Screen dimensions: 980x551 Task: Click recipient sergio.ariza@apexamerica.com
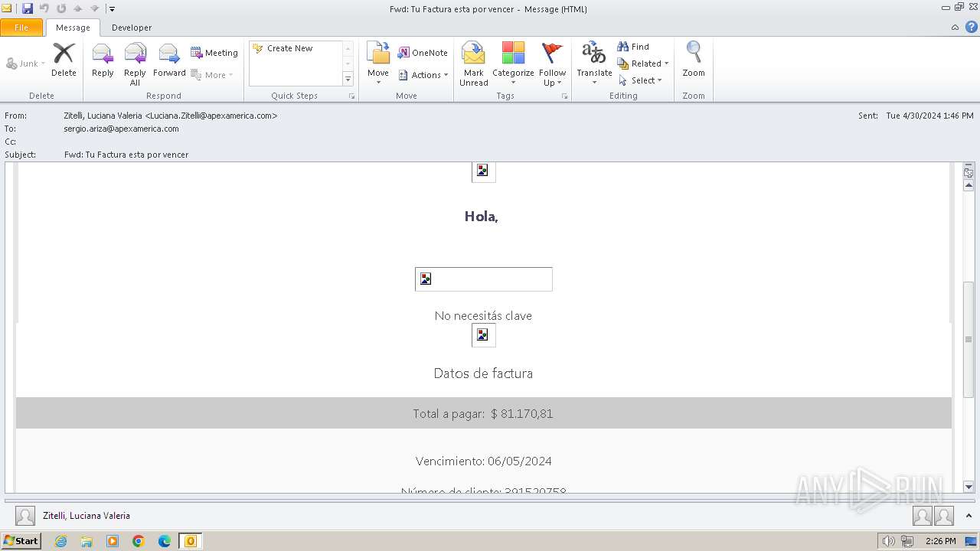pos(121,129)
